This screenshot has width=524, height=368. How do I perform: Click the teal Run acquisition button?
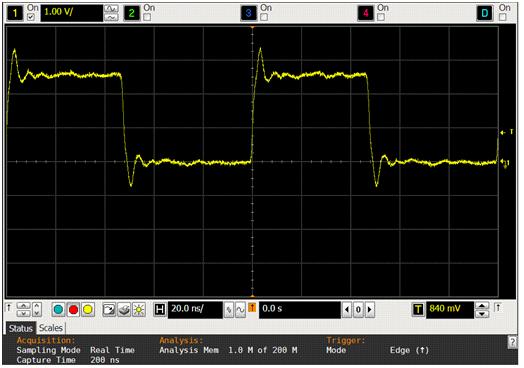tap(58, 310)
